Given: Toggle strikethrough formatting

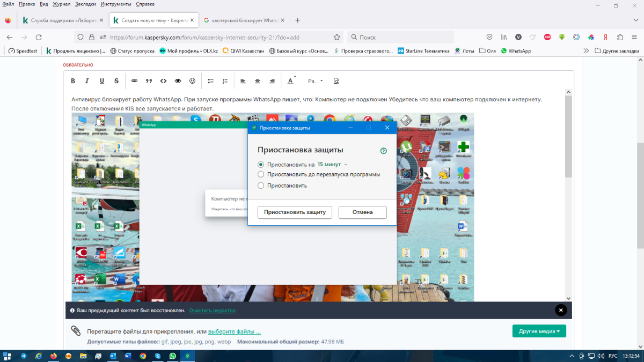Looking at the screenshot, I should pyautogui.click(x=116, y=81).
